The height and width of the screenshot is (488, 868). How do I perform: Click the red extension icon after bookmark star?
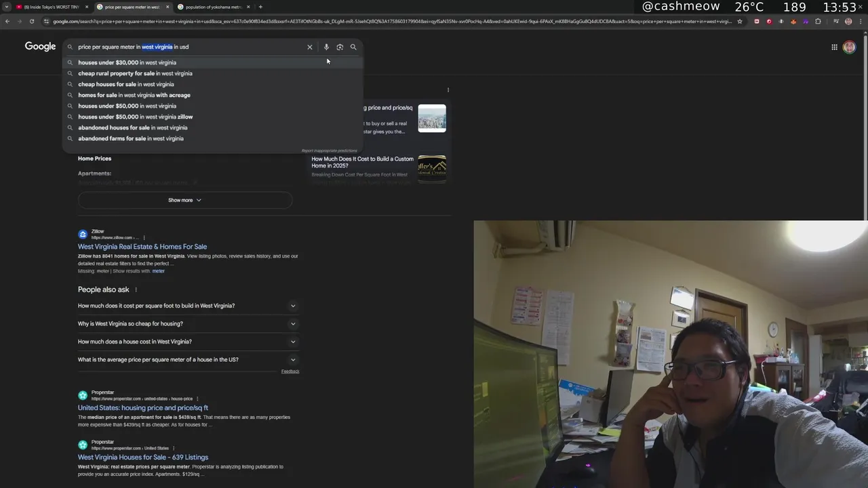tap(757, 21)
